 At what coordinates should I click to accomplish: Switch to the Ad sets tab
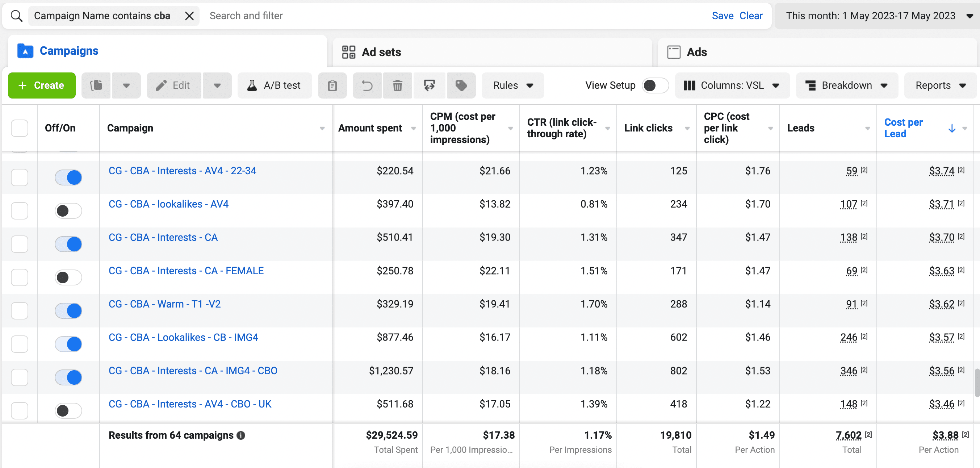tap(381, 52)
